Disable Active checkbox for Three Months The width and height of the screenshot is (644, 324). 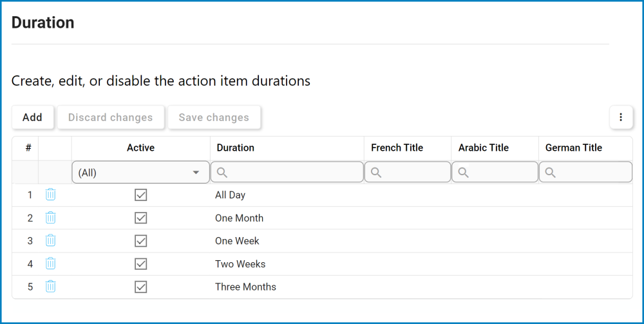coord(141,287)
